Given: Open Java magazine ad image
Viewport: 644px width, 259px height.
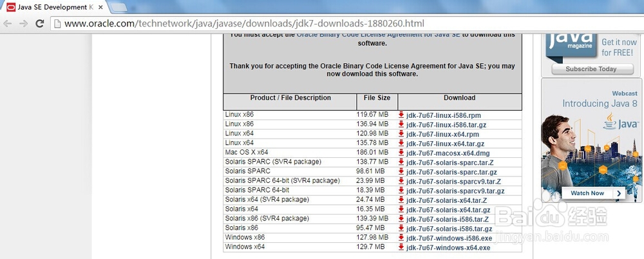Looking at the screenshot, I should 591,55.
